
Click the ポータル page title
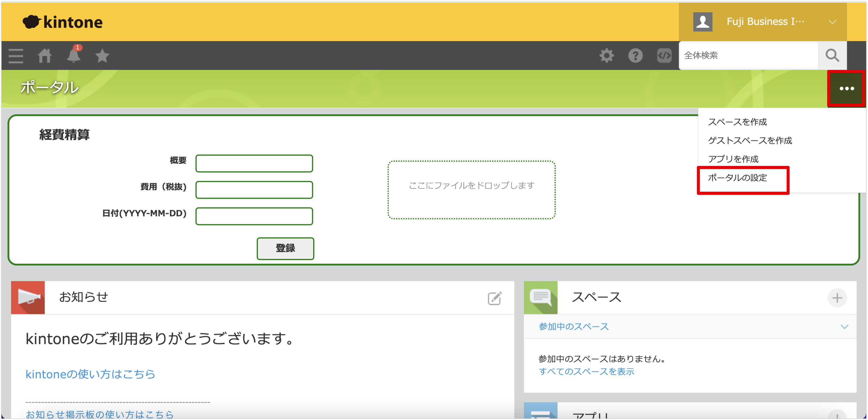(50, 87)
